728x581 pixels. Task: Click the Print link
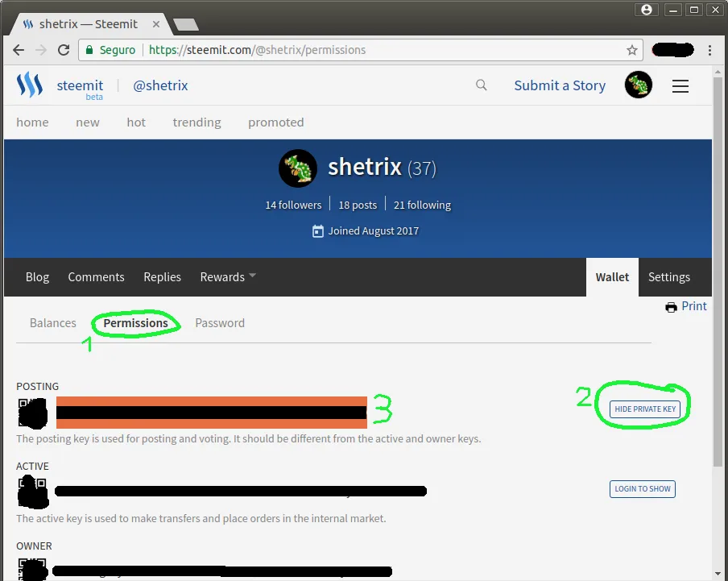pos(694,306)
